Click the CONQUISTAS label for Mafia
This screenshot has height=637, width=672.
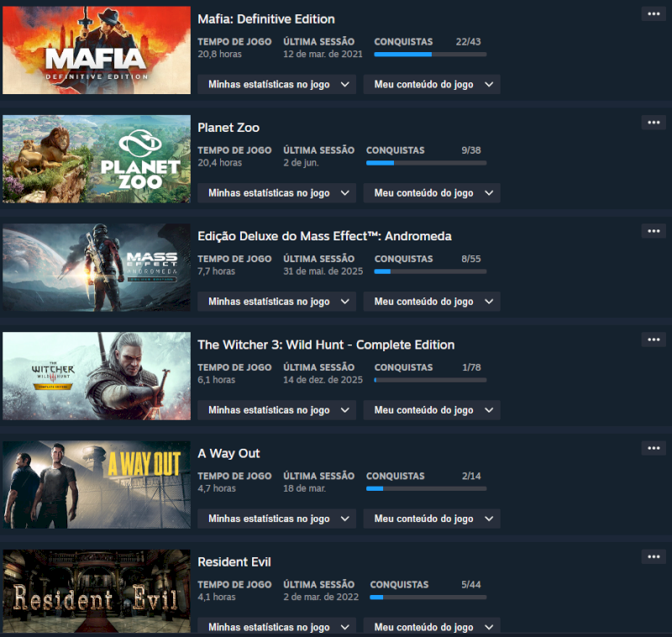(x=403, y=41)
